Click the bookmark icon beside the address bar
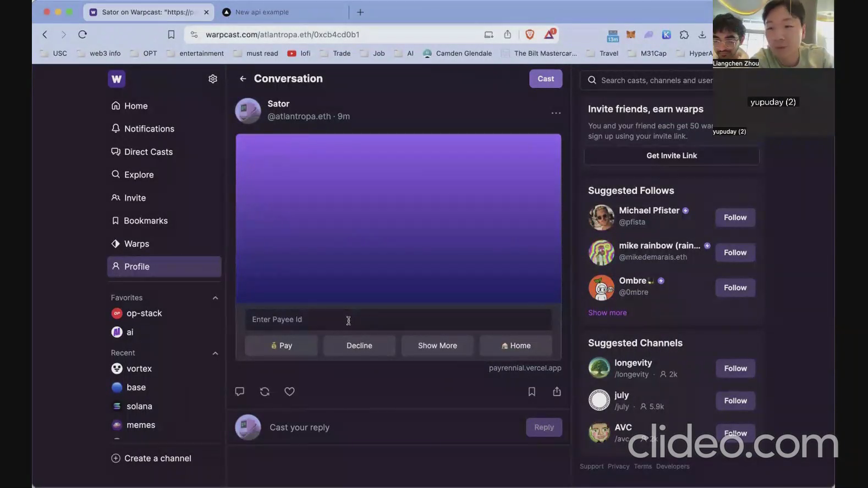 (x=171, y=34)
